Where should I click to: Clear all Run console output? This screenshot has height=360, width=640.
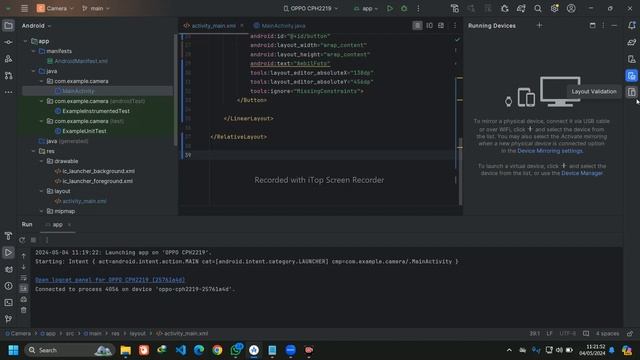pos(24,310)
